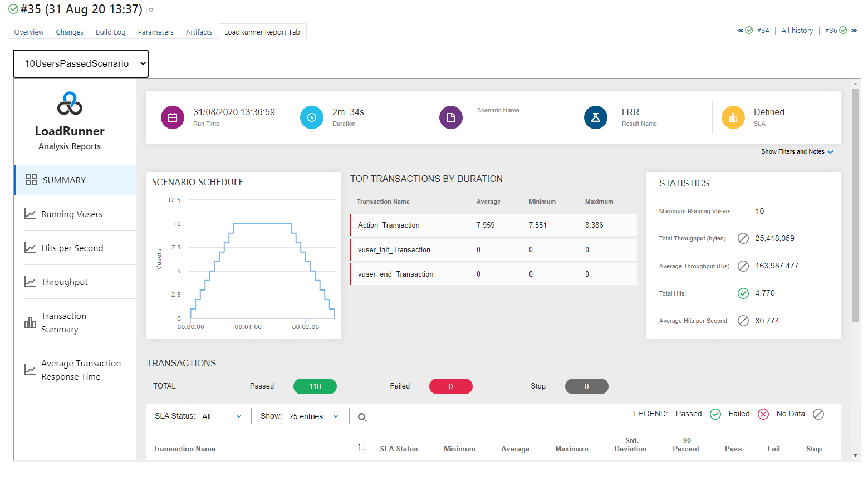Click the yellow SLA chart icon
868x481 pixels.
(733, 117)
